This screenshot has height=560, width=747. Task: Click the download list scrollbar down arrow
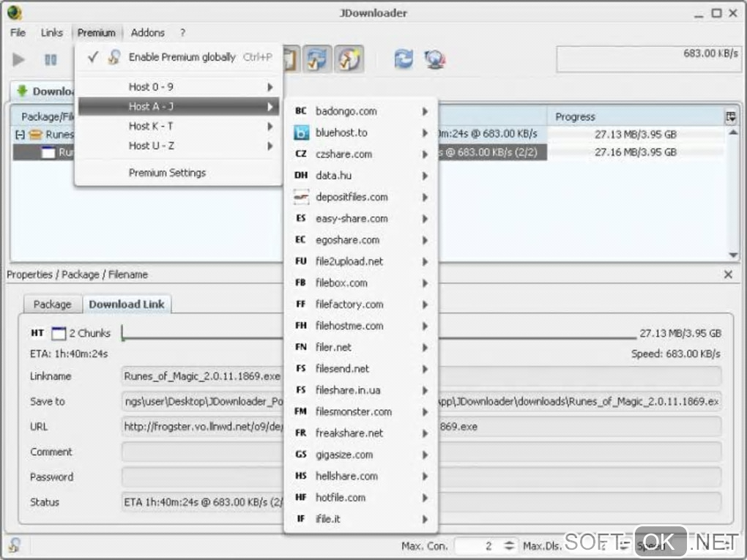pos(733,255)
